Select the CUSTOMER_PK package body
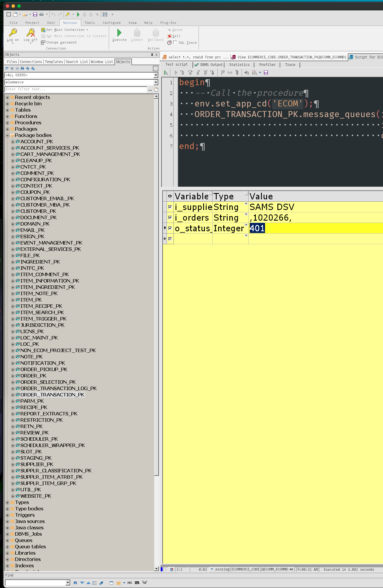Viewport: 383px width, 588px height. click(38, 211)
